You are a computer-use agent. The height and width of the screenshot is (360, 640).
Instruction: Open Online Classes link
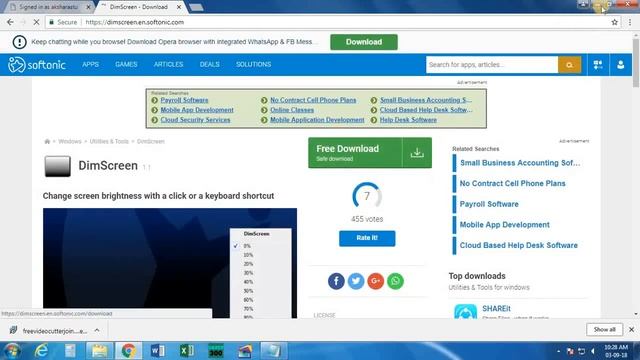point(292,110)
